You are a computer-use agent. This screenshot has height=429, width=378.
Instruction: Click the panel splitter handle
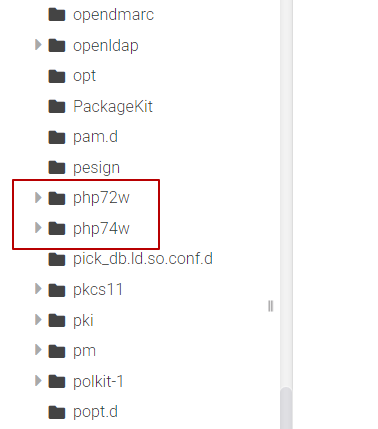pos(270,306)
